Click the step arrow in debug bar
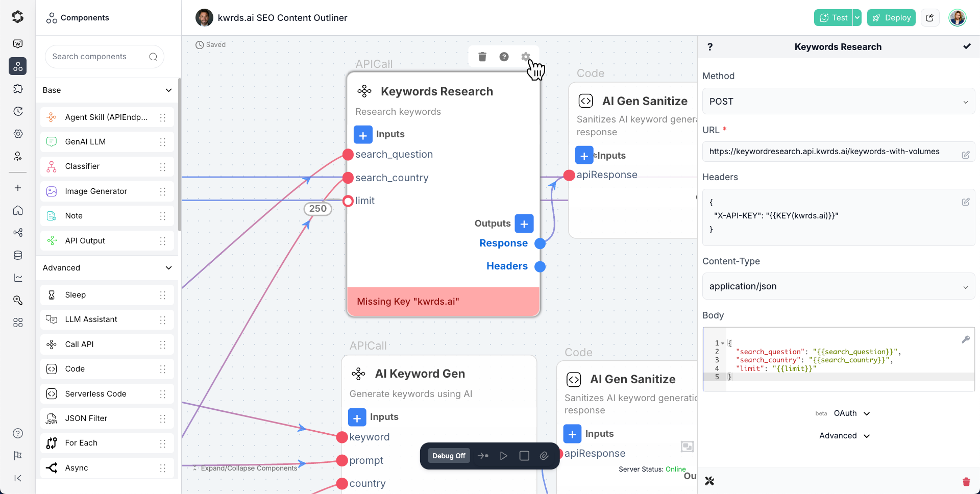This screenshot has height=494, width=980. click(x=483, y=456)
